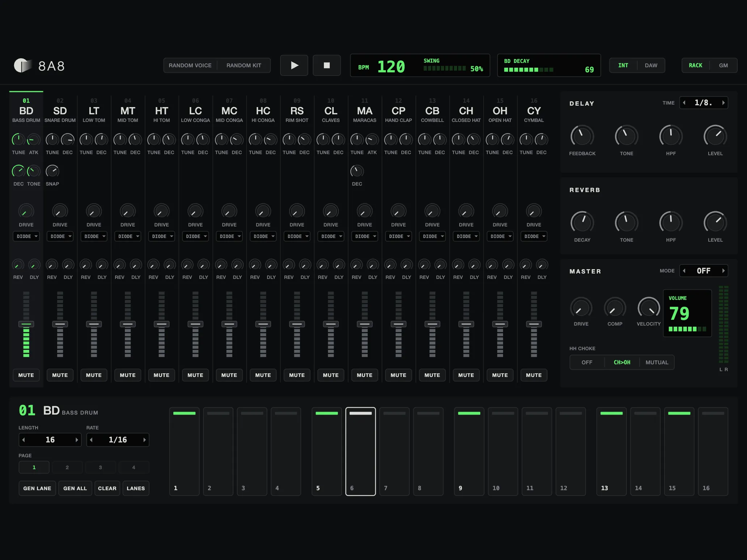
Task: Click the RANDOM KIT button
Action: click(244, 65)
